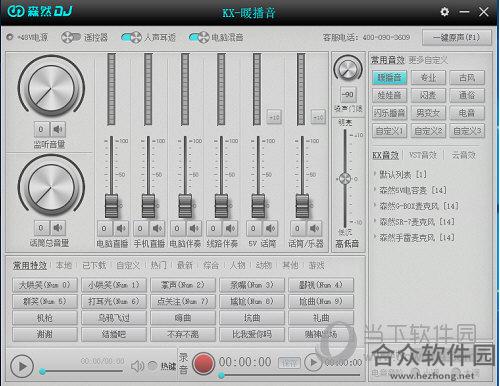The width and height of the screenshot is (500, 386).
Task: Play the 大哄笑(Num 0) sound effect
Action: [45, 285]
